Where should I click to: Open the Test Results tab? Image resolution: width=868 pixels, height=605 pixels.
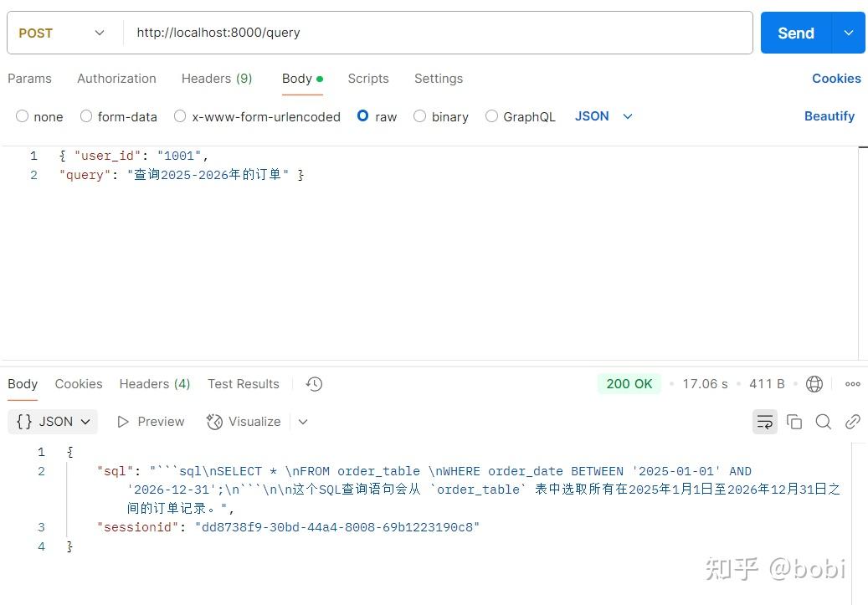pos(243,383)
